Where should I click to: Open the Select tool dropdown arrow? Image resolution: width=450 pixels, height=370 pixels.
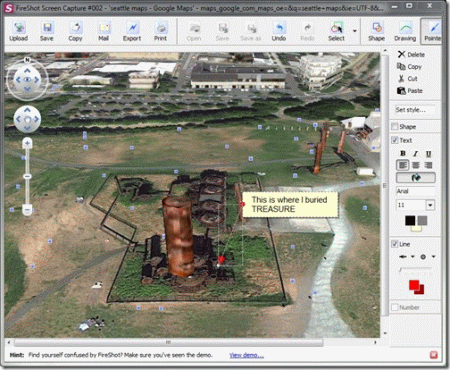(355, 31)
